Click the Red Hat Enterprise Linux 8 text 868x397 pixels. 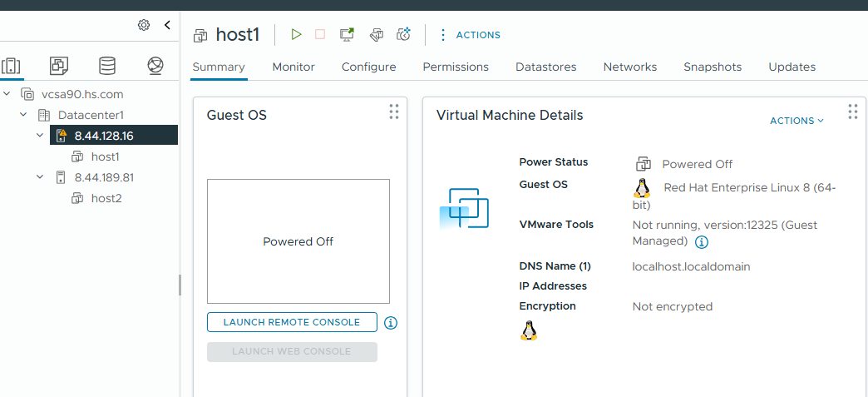(x=734, y=196)
